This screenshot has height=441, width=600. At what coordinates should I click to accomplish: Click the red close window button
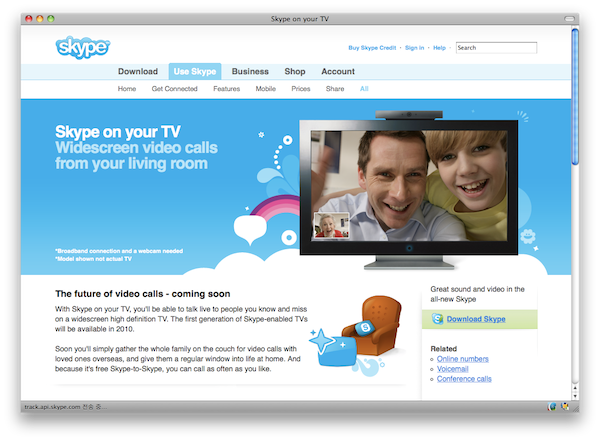29,18
